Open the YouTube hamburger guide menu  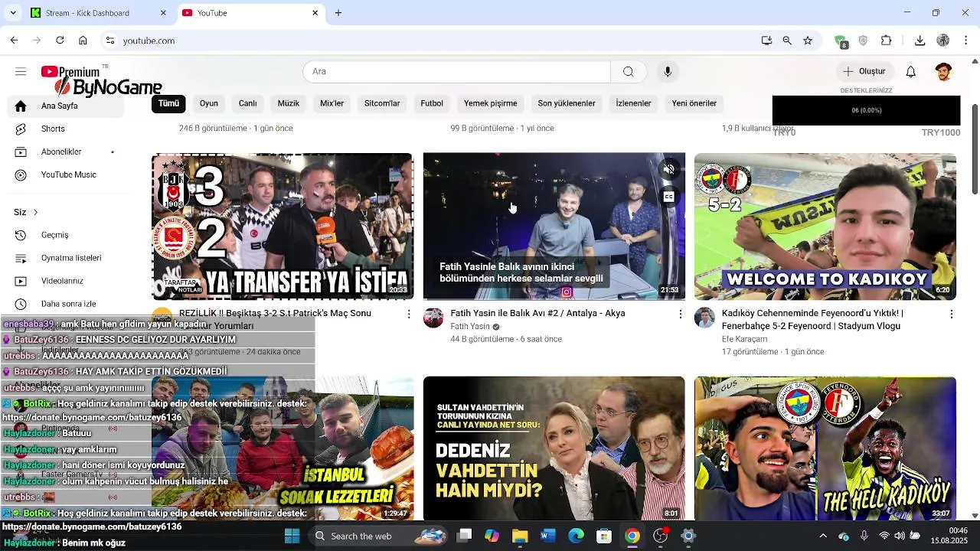pyautogui.click(x=21, y=71)
